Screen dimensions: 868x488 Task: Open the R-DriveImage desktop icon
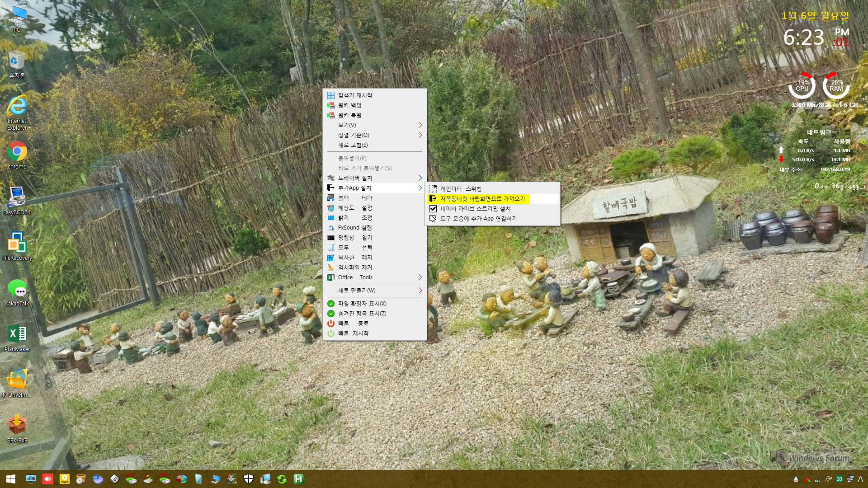17,384
